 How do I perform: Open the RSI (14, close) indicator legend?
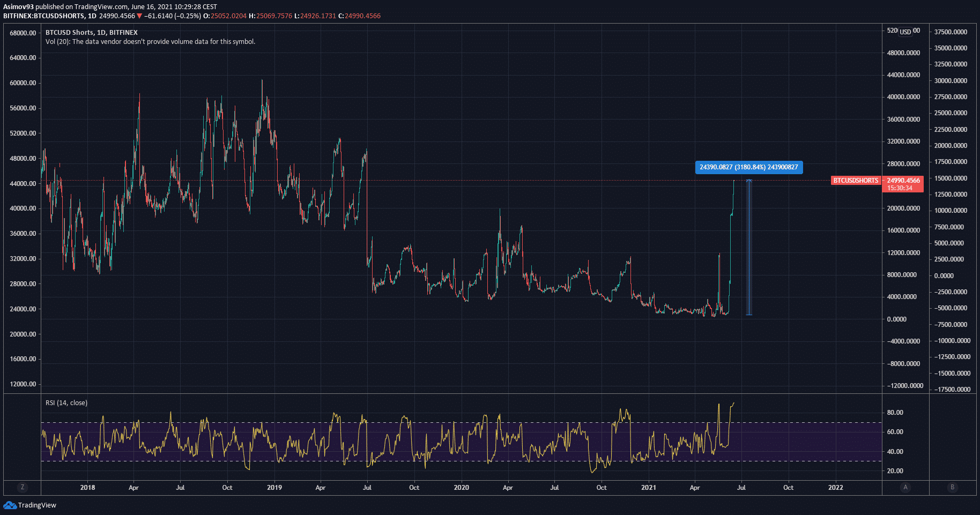pyautogui.click(x=66, y=403)
